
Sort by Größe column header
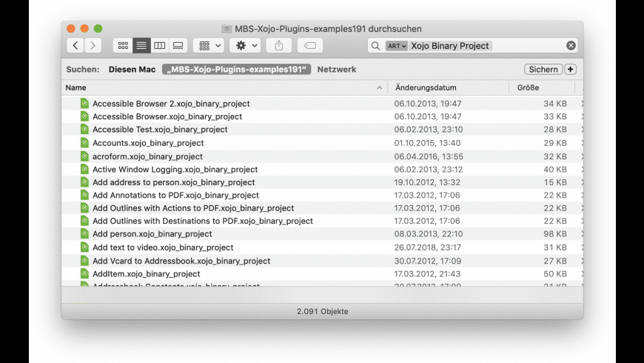click(528, 87)
